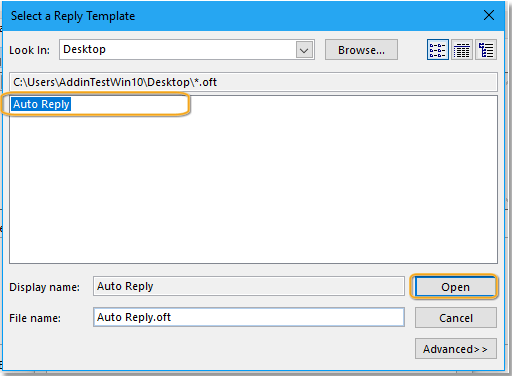Click the blank area under the File name field
Image resolution: width=512 pixels, height=376 pixels.
[x=207, y=348]
